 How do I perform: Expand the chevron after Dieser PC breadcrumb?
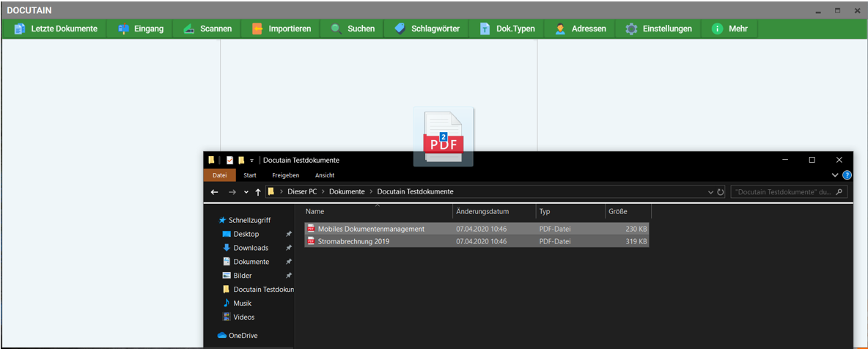(322, 191)
